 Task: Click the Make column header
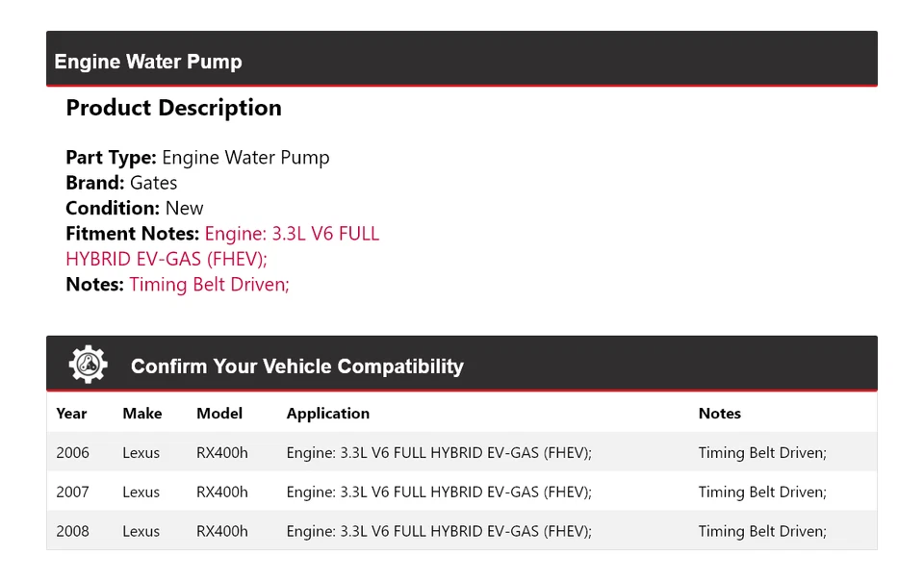(x=141, y=414)
